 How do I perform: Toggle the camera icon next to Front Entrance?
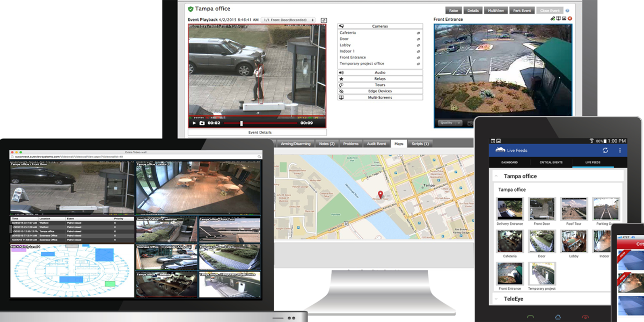418,57
